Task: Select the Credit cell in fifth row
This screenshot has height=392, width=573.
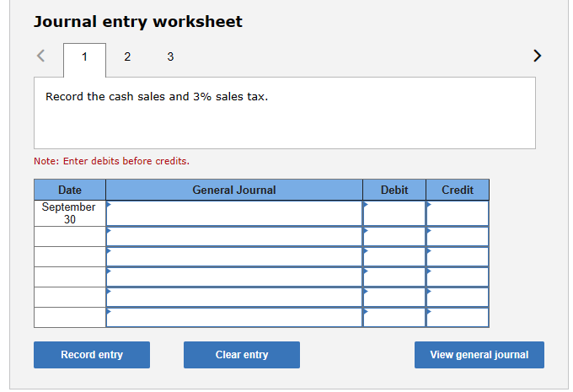Action: click(458, 298)
